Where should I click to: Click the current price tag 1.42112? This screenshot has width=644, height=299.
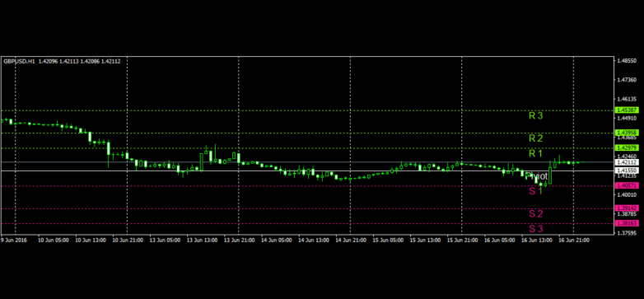tap(627, 162)
